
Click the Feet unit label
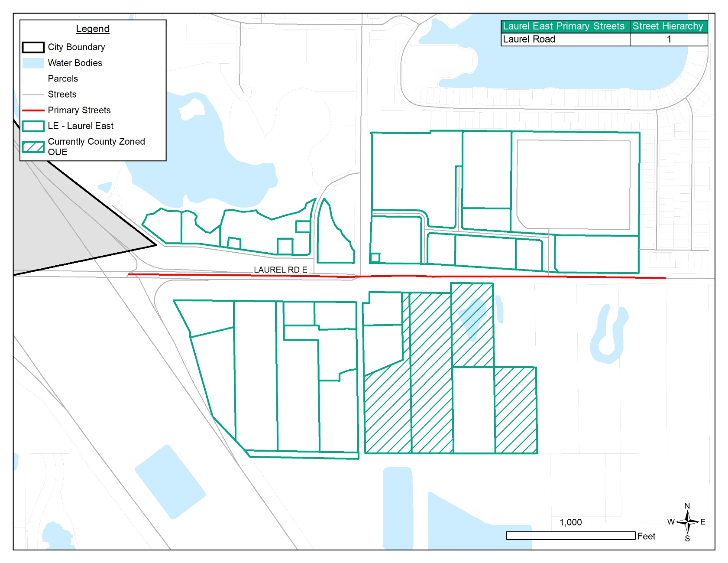coord(646,537)
